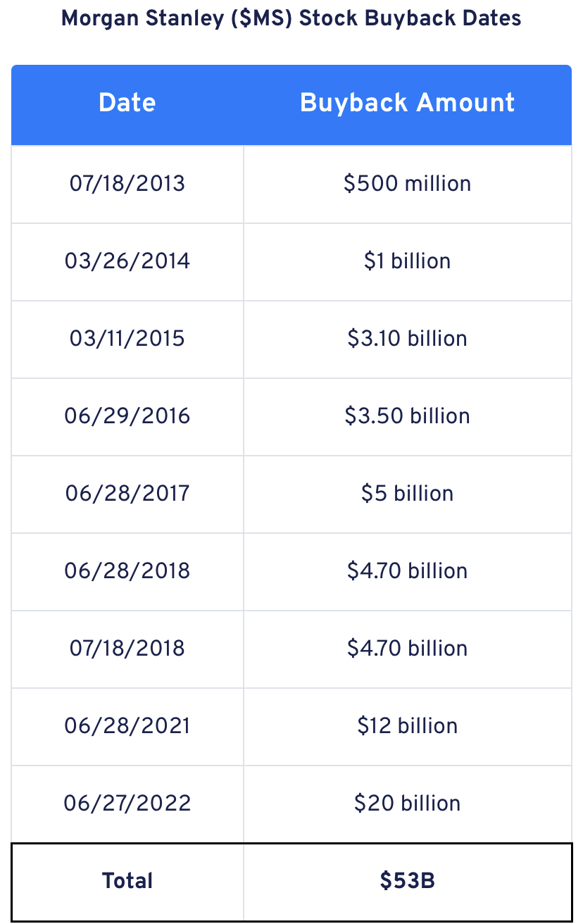Select the $500 million amount cell

click(408, 184)
